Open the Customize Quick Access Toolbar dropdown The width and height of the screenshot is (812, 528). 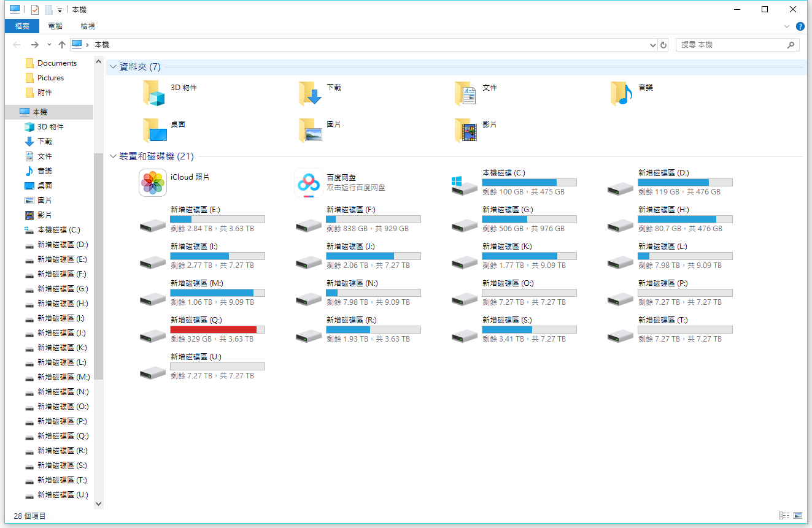[x=60, y=10]
